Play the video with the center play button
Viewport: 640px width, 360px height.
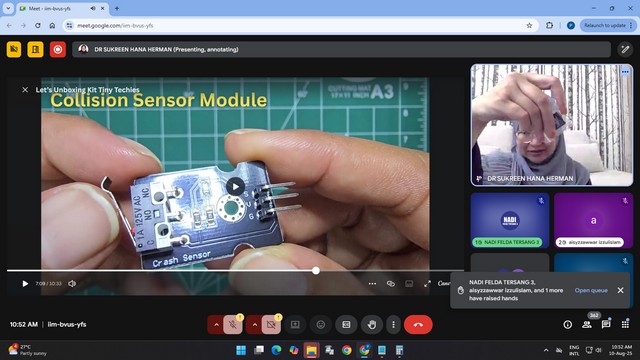coord(235,187)
